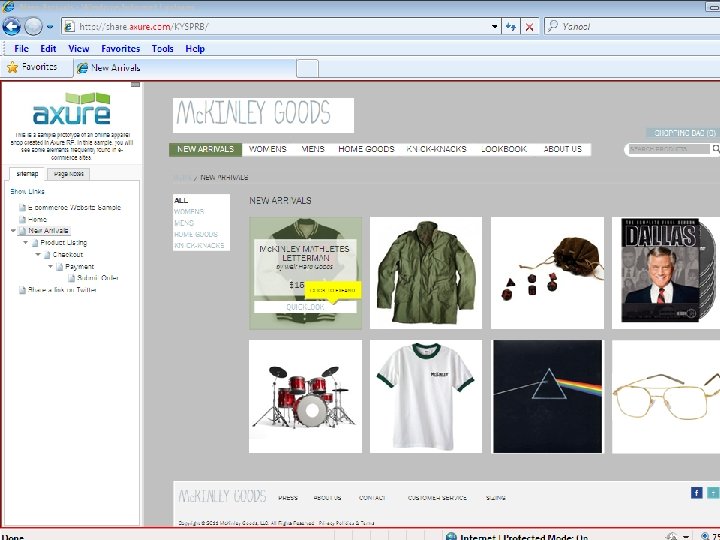
Task: Open the gold aviator glasses product
Action: point(666,396)
